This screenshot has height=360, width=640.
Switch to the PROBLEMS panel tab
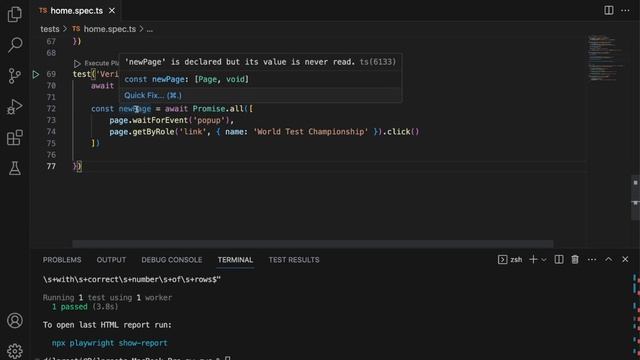point(62,260)
